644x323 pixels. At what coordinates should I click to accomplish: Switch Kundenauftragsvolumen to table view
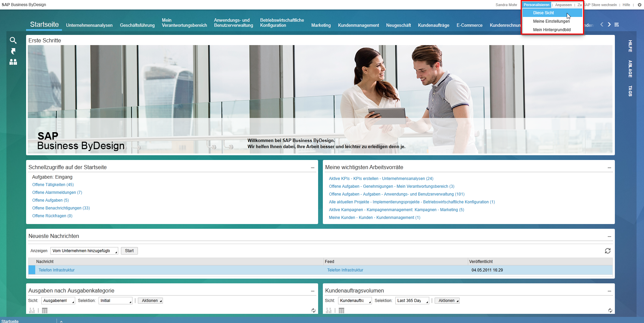click(341, 310)
